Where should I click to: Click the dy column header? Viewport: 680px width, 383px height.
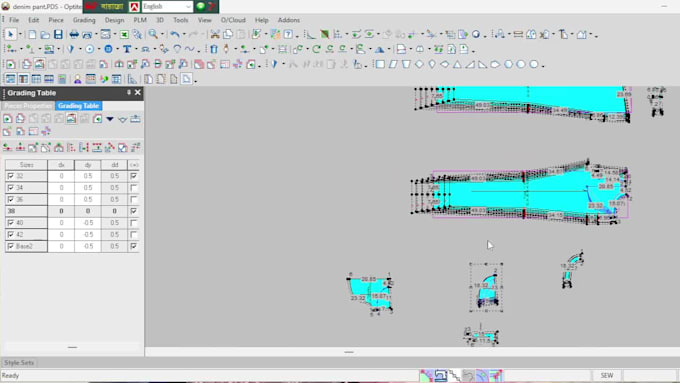(x=88, y=165)
